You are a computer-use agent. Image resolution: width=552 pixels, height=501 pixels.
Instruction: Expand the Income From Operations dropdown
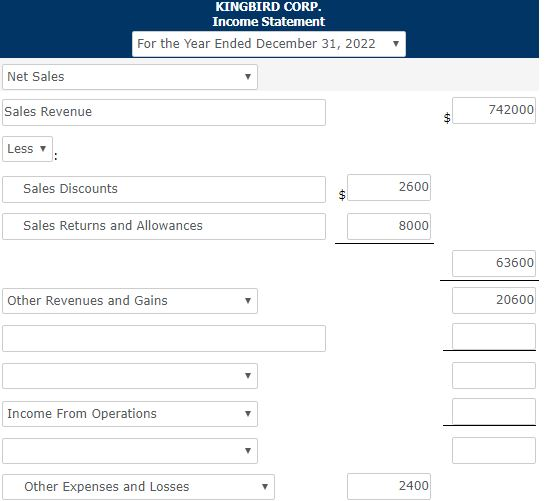130,414
